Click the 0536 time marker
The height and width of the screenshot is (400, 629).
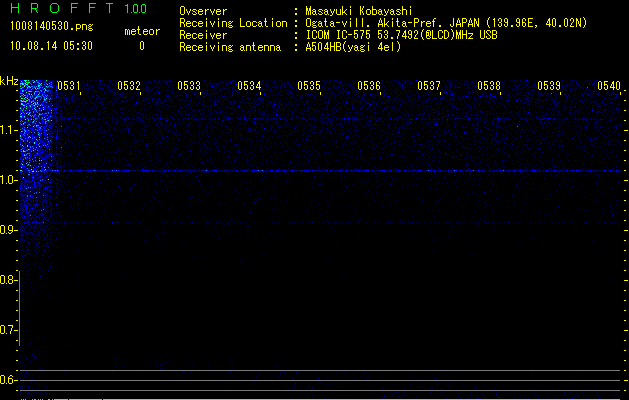point(369,86)
